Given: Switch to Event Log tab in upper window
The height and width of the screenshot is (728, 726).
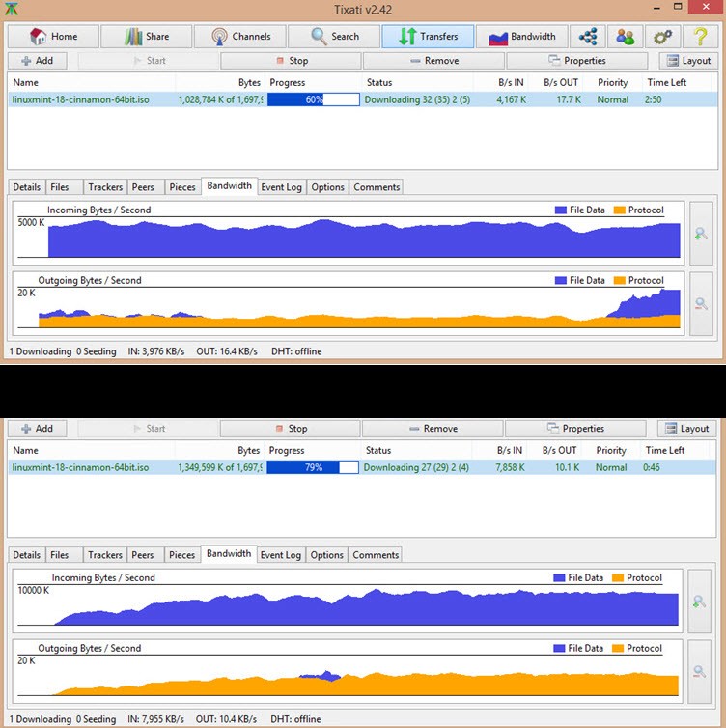Looking at the screenshot, I should pos(281,187).
